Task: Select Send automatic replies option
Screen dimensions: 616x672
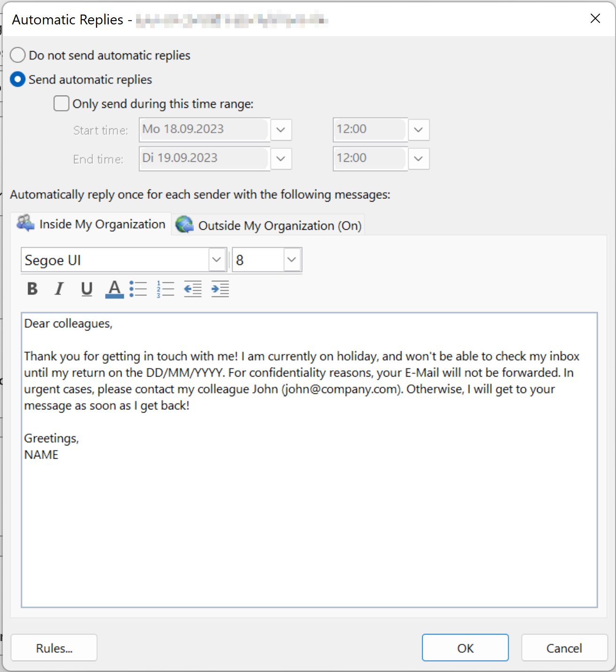Action: [18, 80]
